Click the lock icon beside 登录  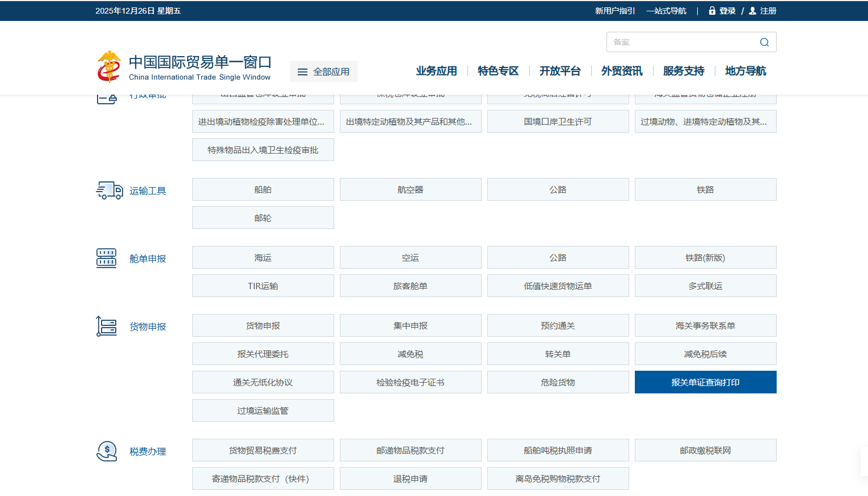712,11
